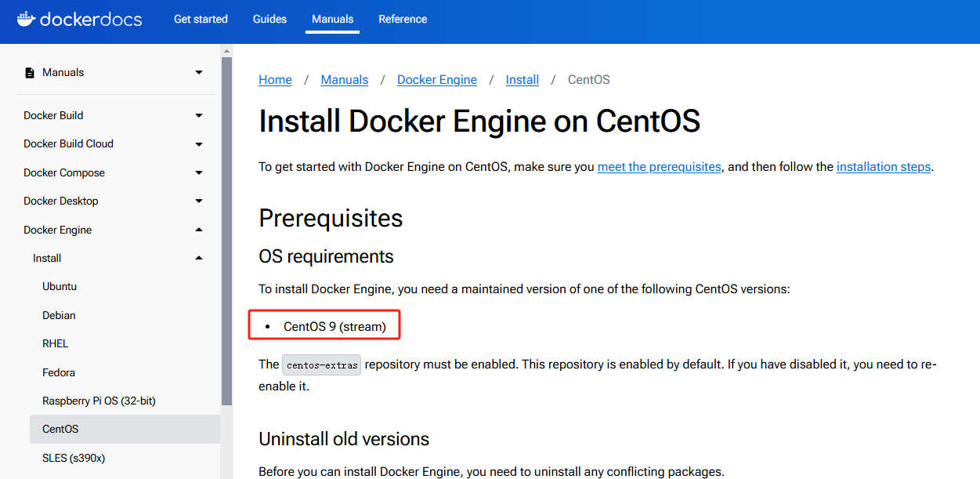980x479 pixels.
Task: Follow the 'meet the prerequisites' link
Action: [660, 167]
